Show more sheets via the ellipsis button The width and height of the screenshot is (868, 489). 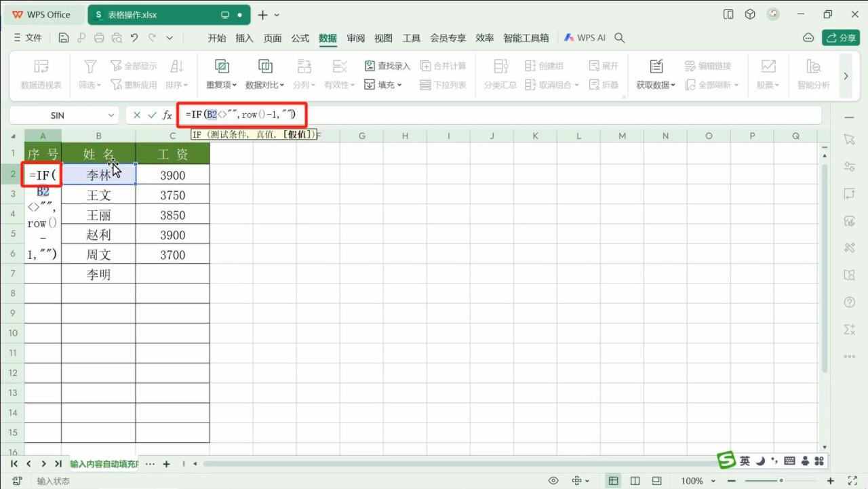(150, 464)
